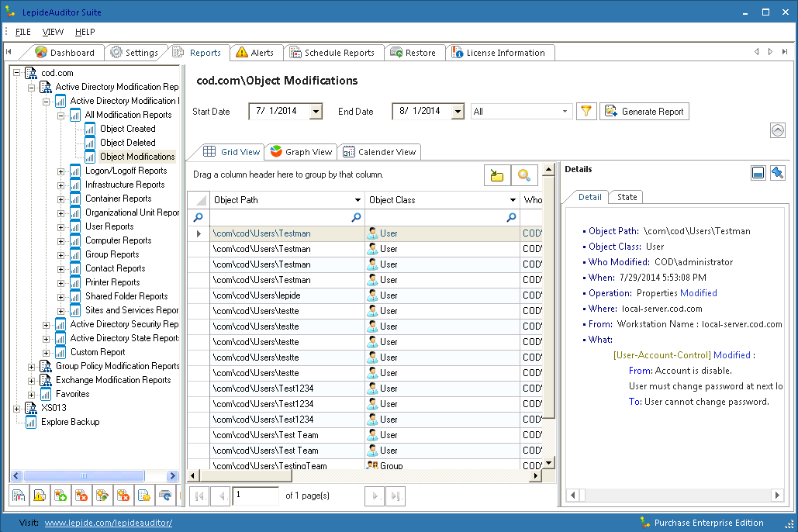
Task: Jump to the last page of results
Action: point(396,496)
